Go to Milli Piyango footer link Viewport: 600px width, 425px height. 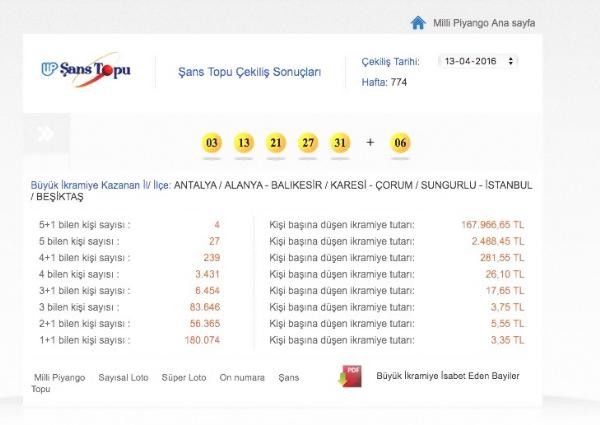point(59,378)
